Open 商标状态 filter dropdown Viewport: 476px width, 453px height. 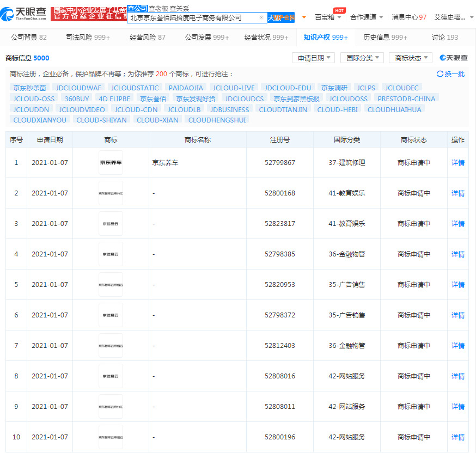[411, 58]
